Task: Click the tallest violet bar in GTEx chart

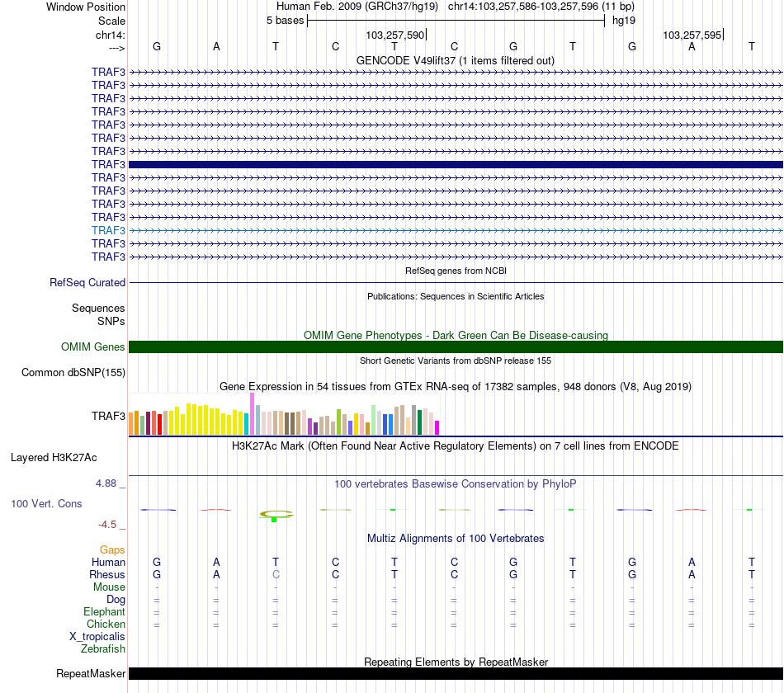Action: [252, 414]
